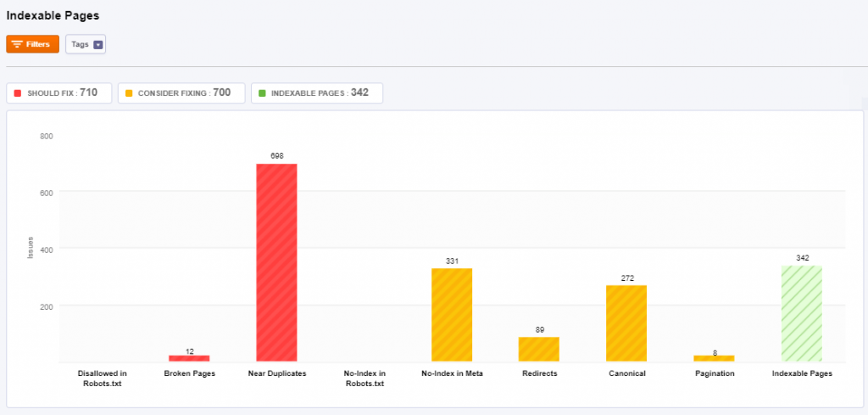Image resolution: width=868 pixels, height=415 pixels.
Task: Toggle the Consider Fixing legend filter
Action: pyautogui.click(x=181, y=93)
